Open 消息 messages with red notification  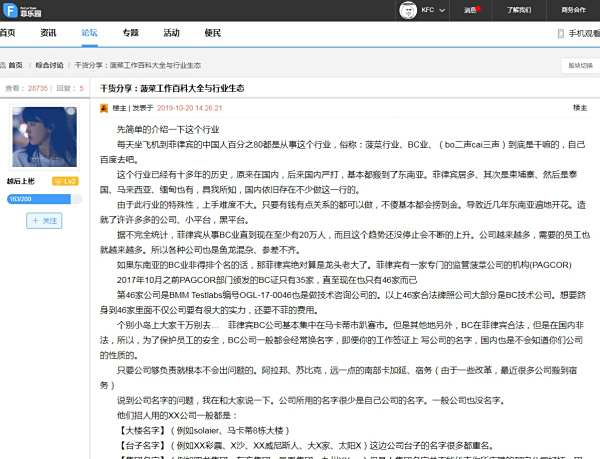(x=471, y=10)
